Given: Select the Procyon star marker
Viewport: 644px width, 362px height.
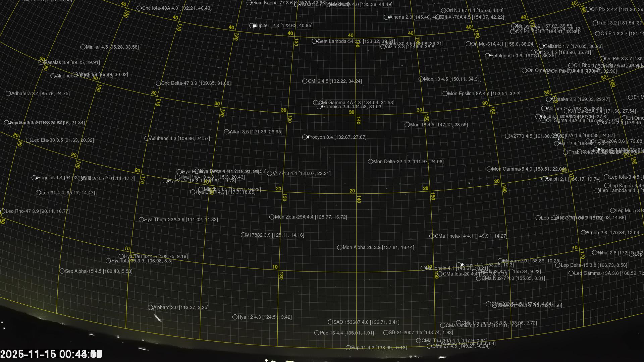Looking at the screenshot, I should click(x=305, y=137).
